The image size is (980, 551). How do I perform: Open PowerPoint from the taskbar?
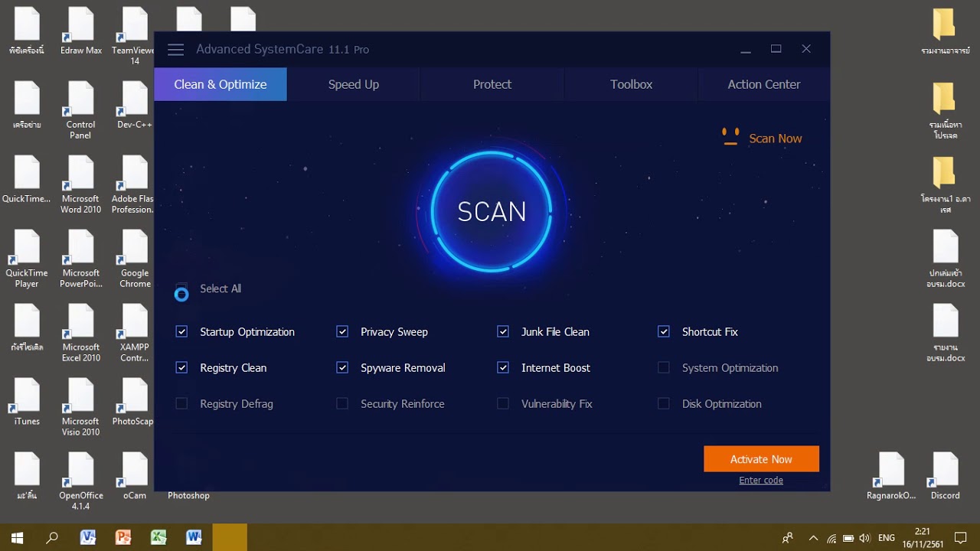pyautogui.click(x=122, y=537)
